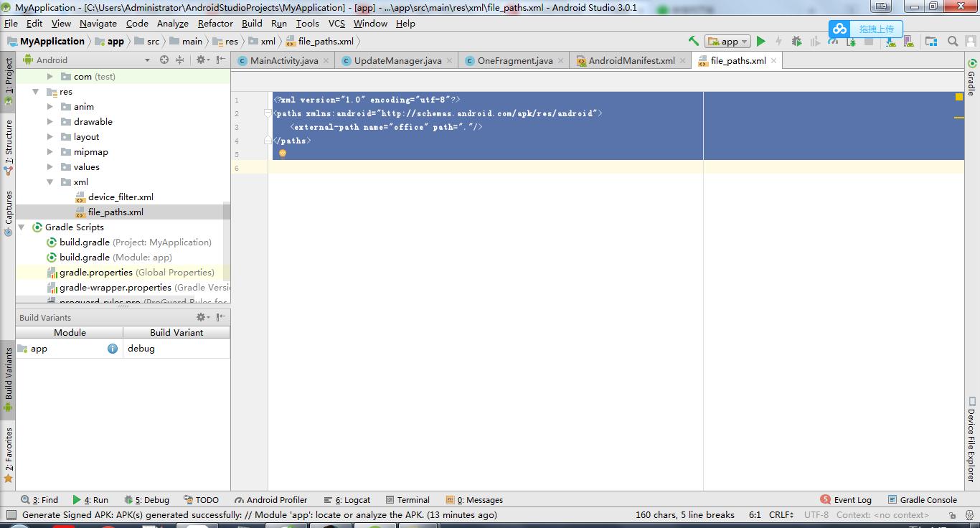Open the Build Variants gear settings dropdown

[x=202, y=317]
